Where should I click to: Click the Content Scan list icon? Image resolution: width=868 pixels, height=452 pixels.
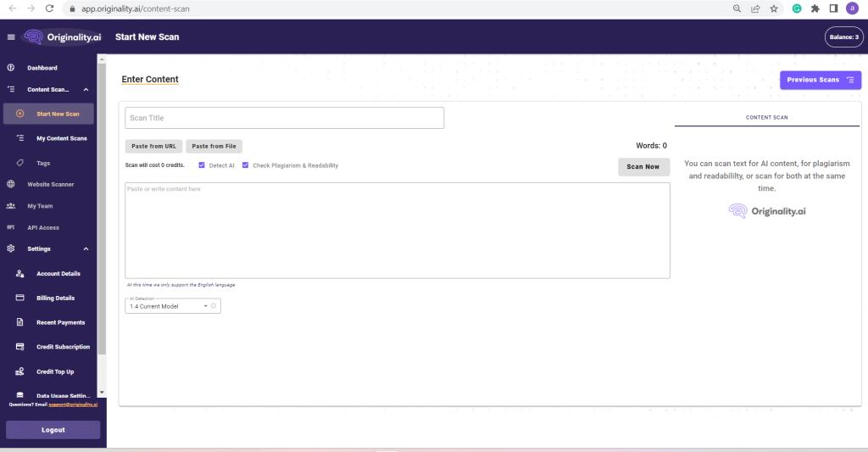click(10, 89)
